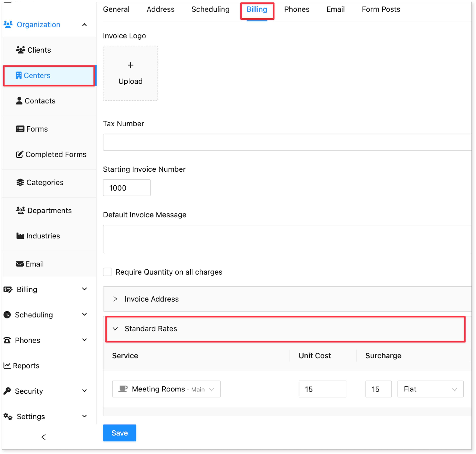Enable Require Quantity on all charges
Viewport: 476px width, 454px height.
click(107, 272)
